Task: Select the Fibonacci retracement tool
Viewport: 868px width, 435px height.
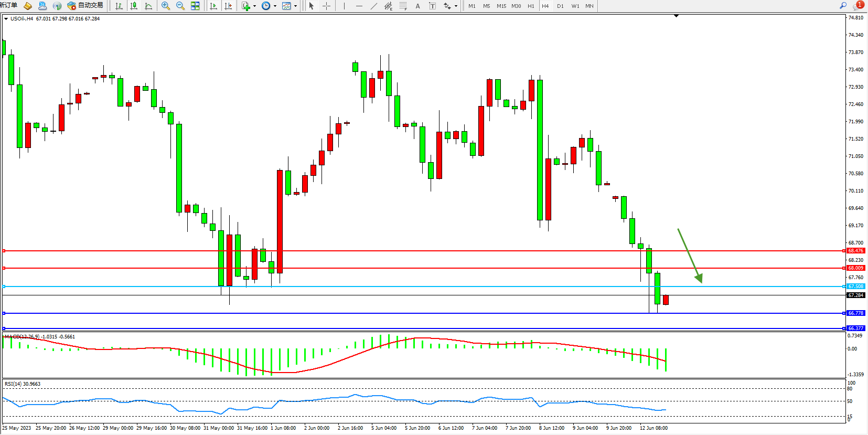Action: 403,6
